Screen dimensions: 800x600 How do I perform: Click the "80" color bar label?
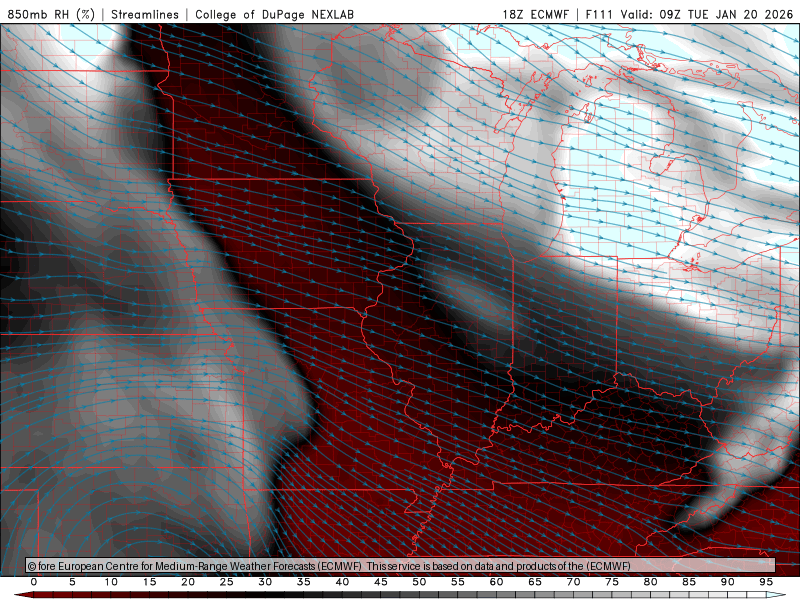650,582
